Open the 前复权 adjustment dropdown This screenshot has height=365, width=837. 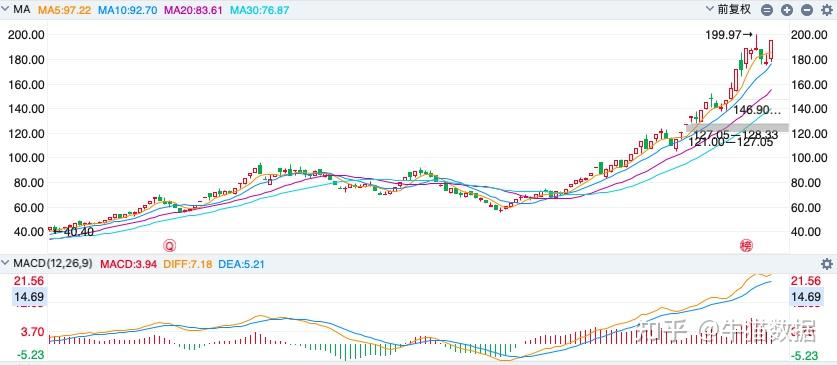(729, 9)
